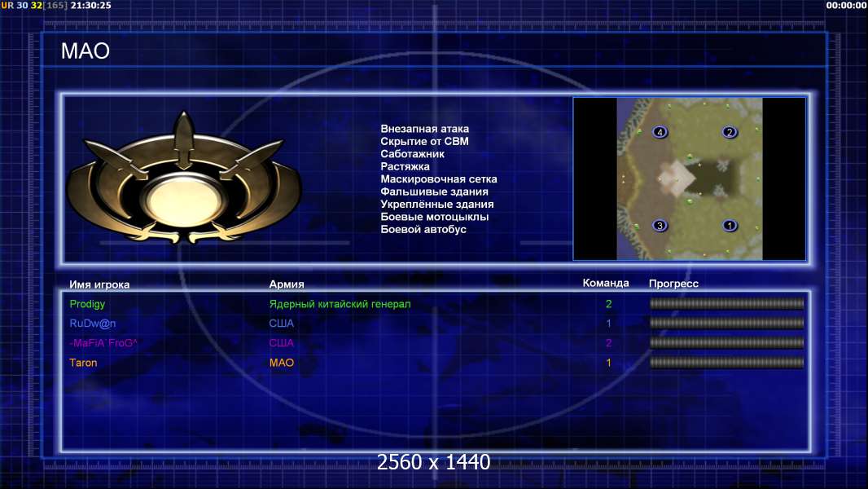This screenshot has width=868, height=489.
Task: Click the 'Армия' column header
Action: pyautogui.click(x=287, y=284)
